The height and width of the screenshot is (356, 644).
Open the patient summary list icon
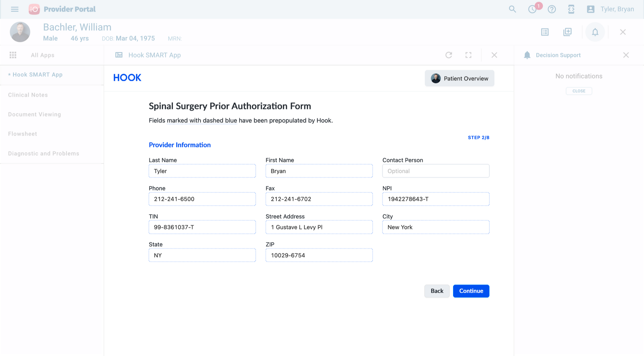point(545,32)
